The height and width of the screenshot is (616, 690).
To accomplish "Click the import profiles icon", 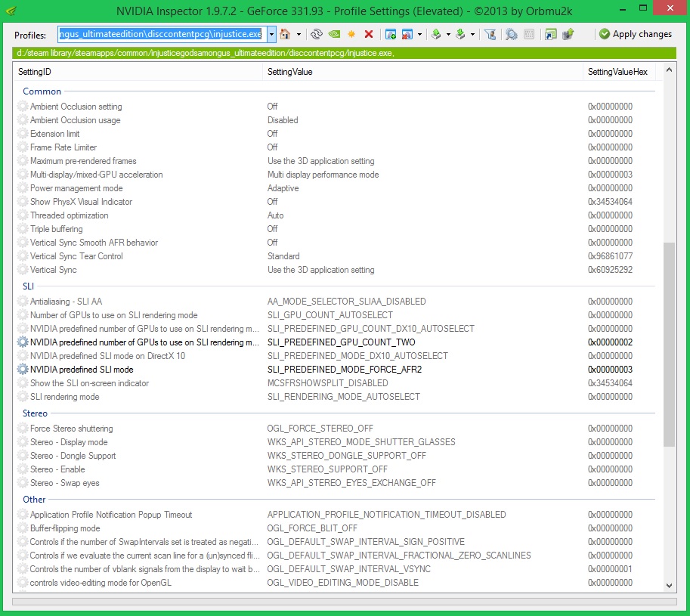I will (460, 34).
